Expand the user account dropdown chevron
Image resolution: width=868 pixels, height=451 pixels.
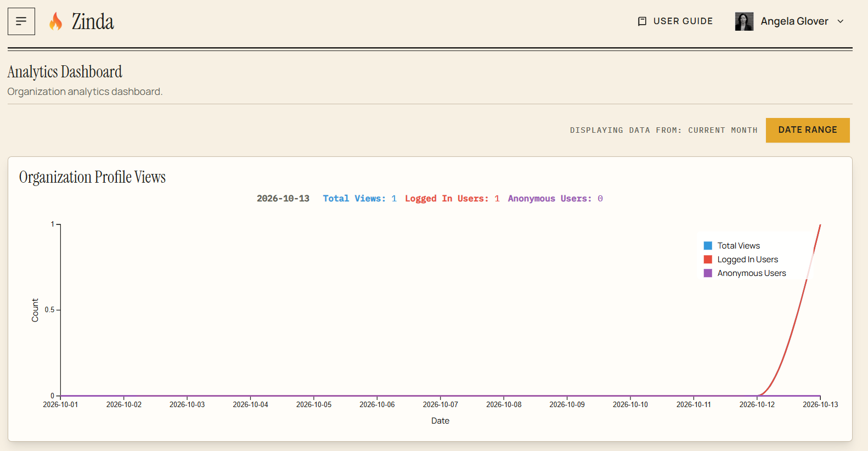(841, 21)
